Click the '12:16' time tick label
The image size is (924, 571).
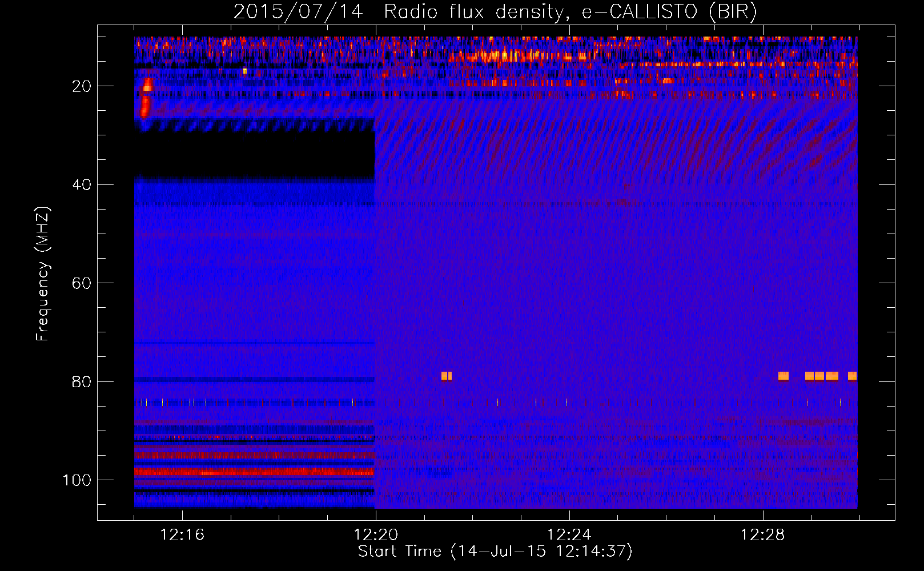[182, 535]
